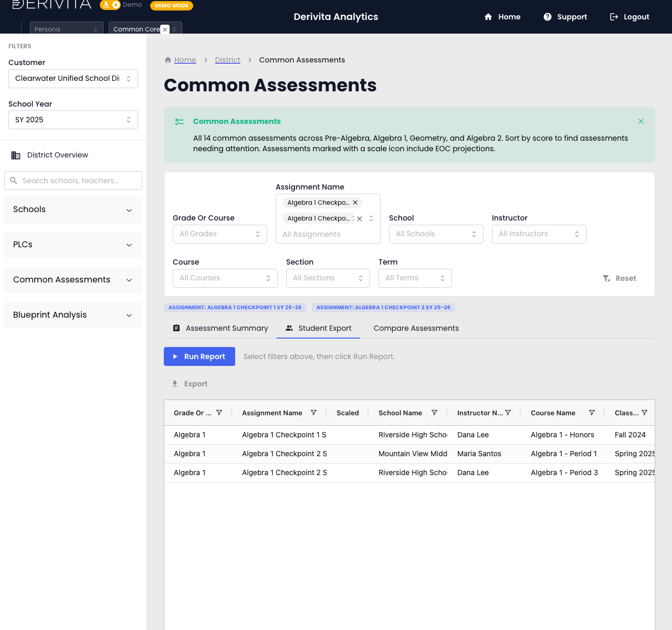
Task: Click the Algebra 1 - Period 3 cell
Action: point(564,472)
